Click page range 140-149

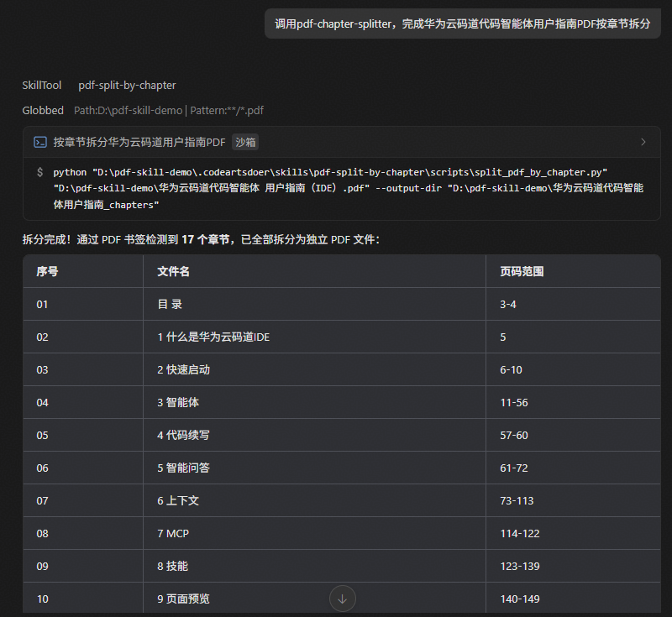coord(520,599)
